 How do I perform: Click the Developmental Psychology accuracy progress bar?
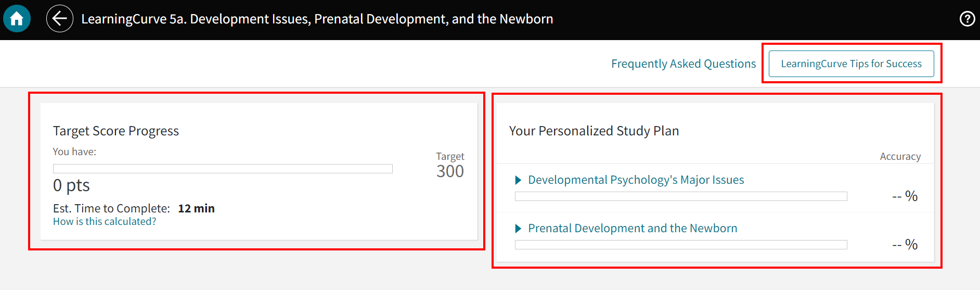point(681,196)
